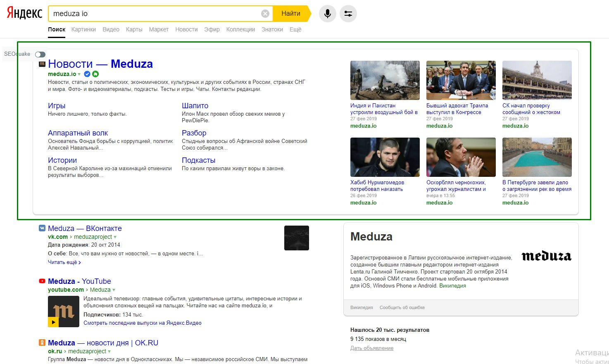Screen dimensions: 609x364
Task: Open the 'Ещё' tab menu
Action: (295, 29)
